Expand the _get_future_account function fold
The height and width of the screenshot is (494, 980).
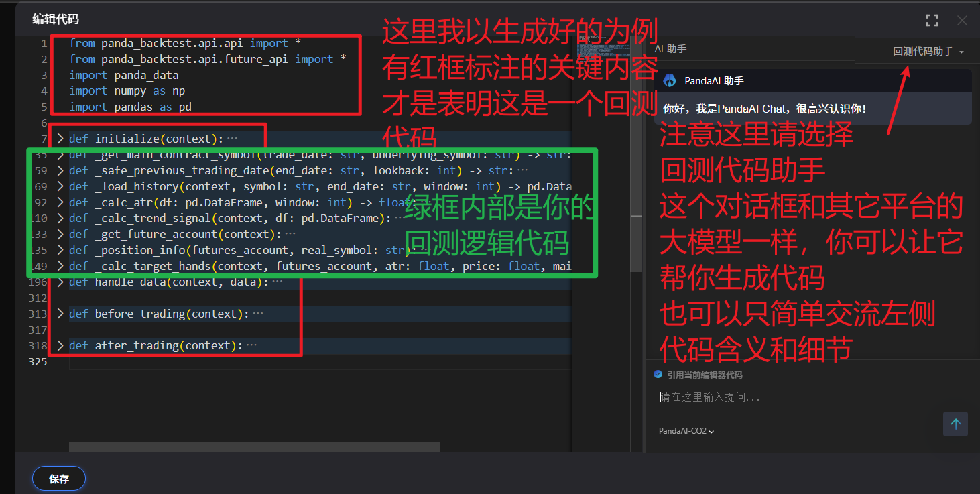(x=60, y=234)
